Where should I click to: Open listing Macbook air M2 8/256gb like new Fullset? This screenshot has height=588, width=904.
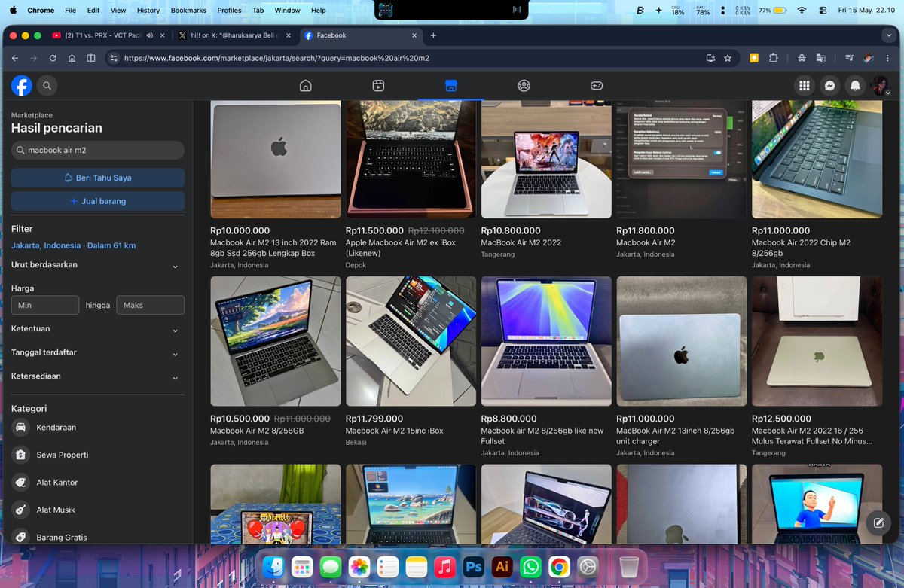click(542, 436)
